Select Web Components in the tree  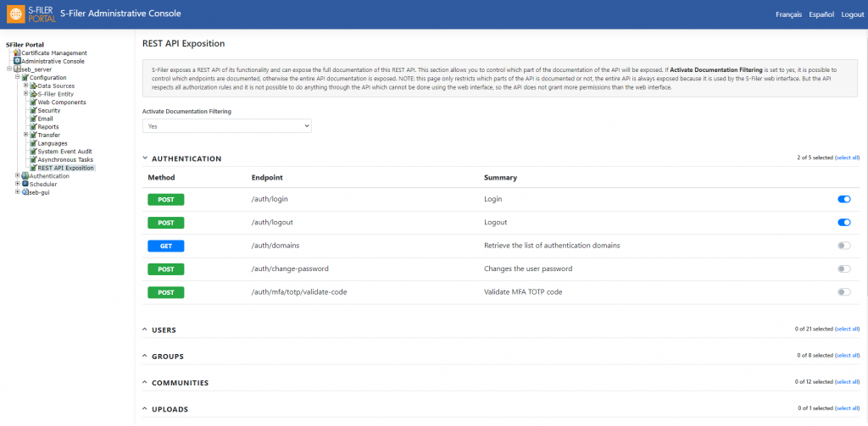tap(62, 102)
